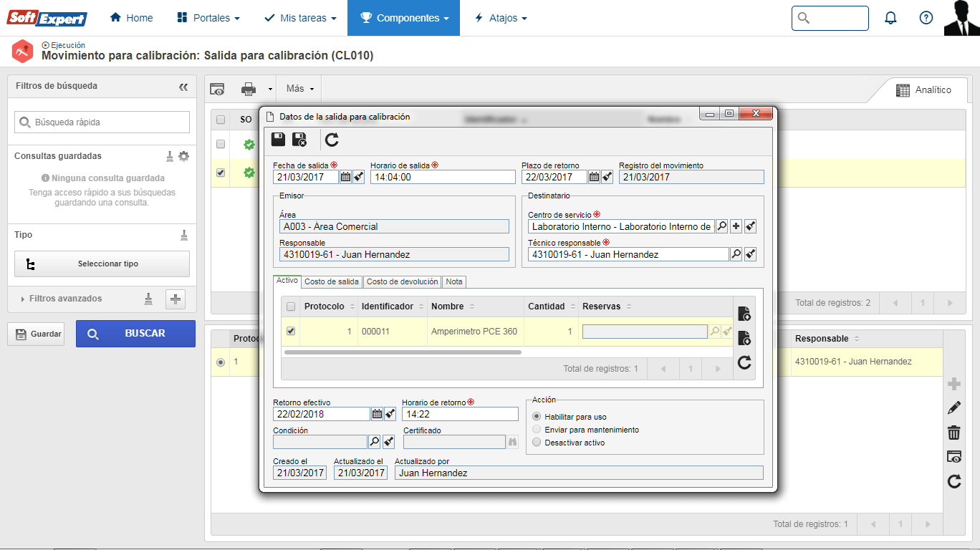The width and height of the screenshot is (980, 550).
Task: Expand the Filtros avanzados section
Action: pos(65,299)
